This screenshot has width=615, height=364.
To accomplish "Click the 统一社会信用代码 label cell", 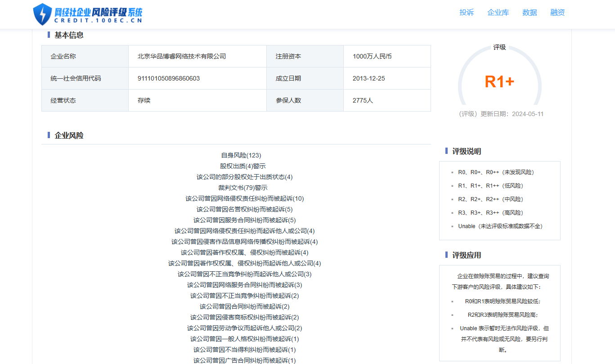I will pos(85,78).
